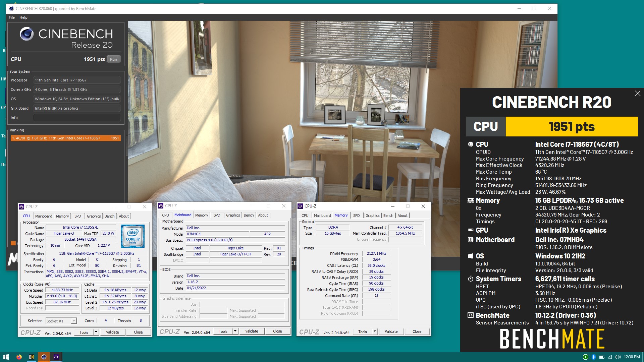Switch to CPU-Z on the taskbar
This screenshot has width=644, height=362.
[56, 357]
